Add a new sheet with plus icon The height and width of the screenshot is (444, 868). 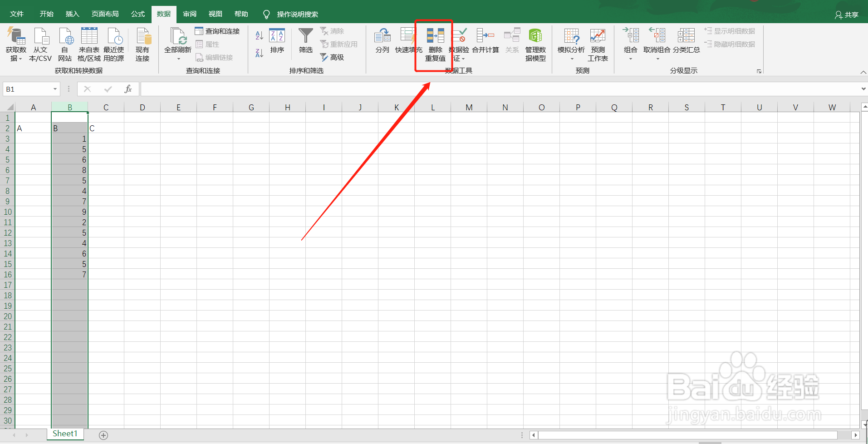click(x=103, y=435)
